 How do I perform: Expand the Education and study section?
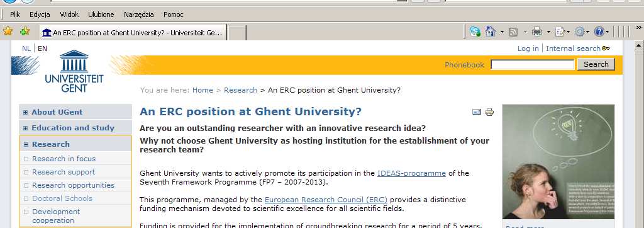click(x=25, y=128)
